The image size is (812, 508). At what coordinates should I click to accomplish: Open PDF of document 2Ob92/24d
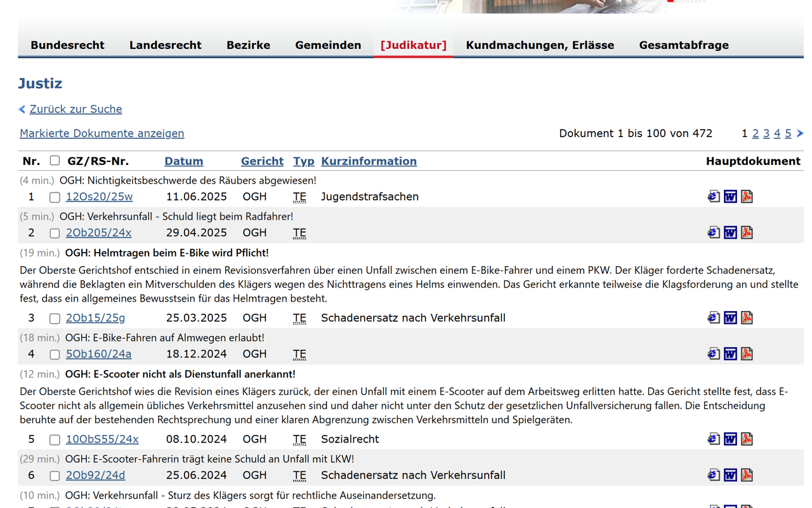tap(747, 476)
